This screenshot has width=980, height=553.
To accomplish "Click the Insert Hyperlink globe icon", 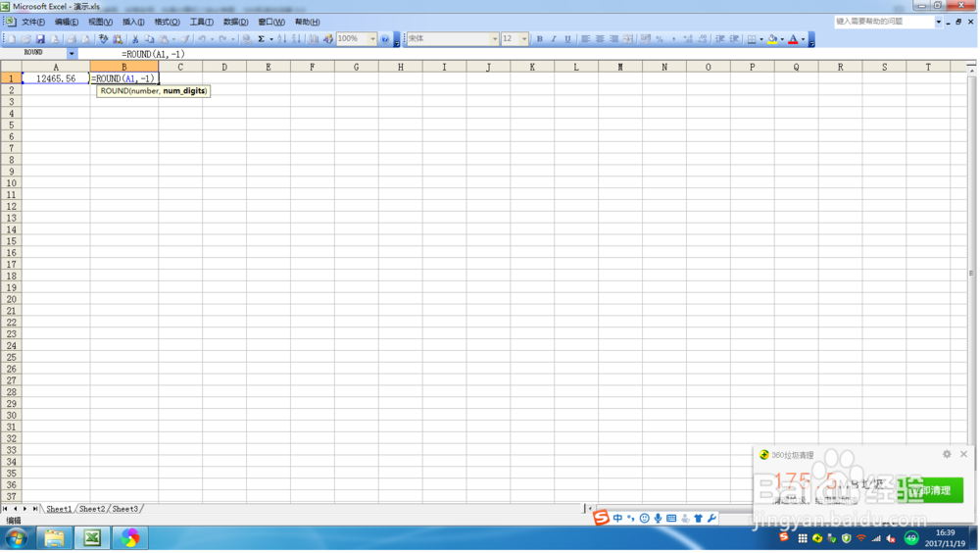I will [x=247, y=39].
